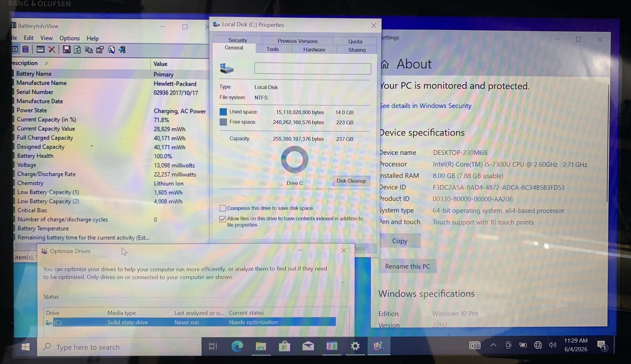The width and height of the screenshot is (631, 364).
Task: Select the Number of charge/discharge cycles row
Action: pos(111,219)
